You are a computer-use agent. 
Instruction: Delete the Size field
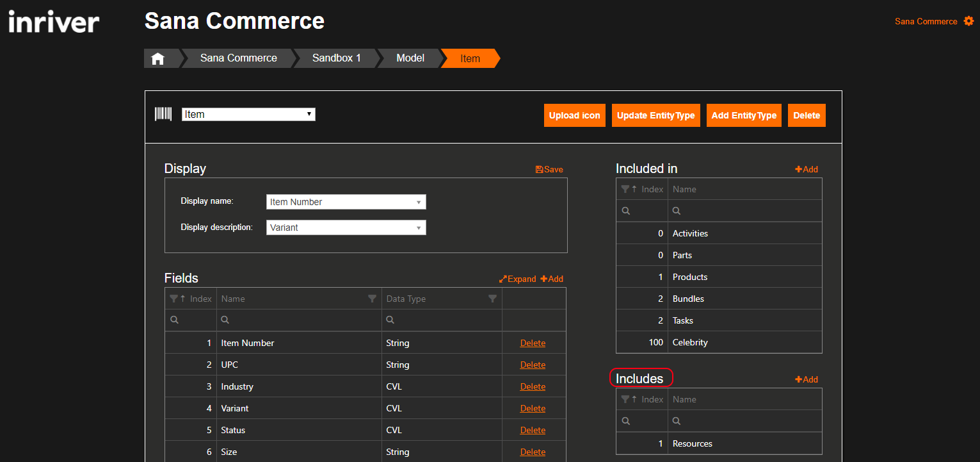click(x=533, y=452)
